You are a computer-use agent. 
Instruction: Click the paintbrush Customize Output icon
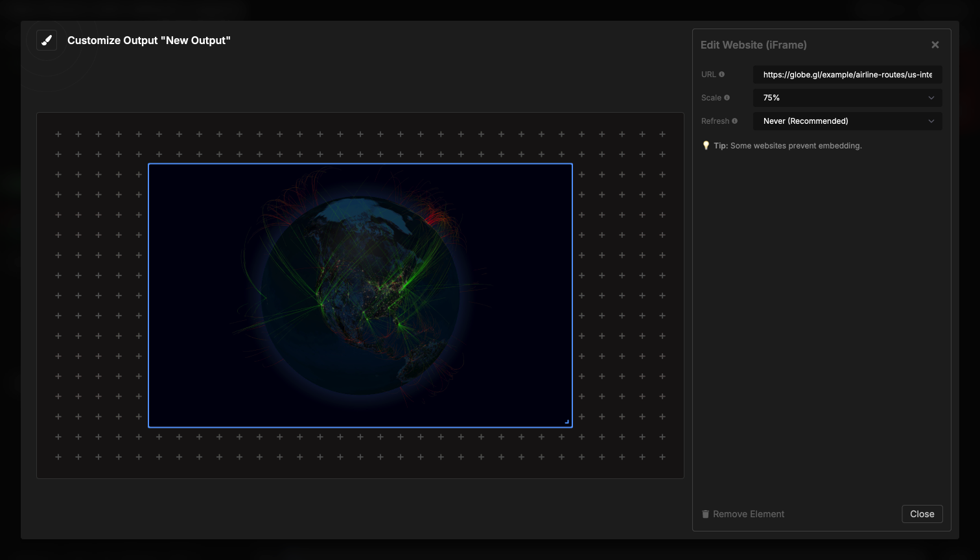pyautogui.click(x=46, y=40)
